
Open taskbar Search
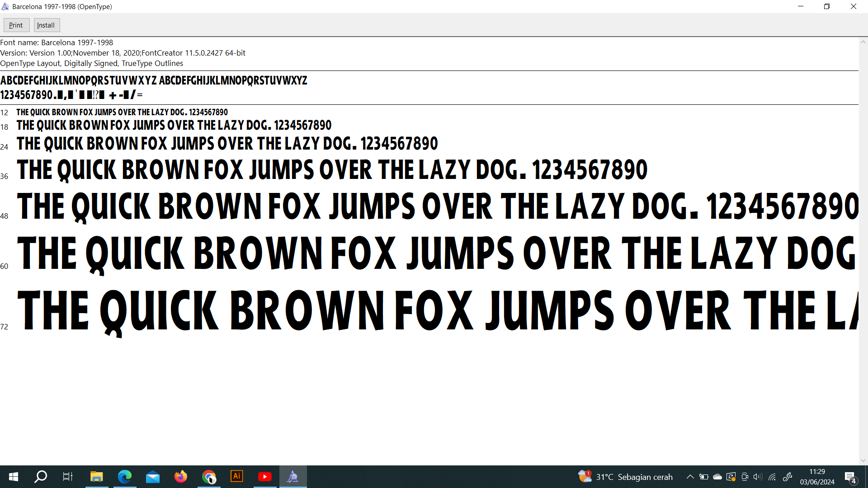click(x=41, y=477)
